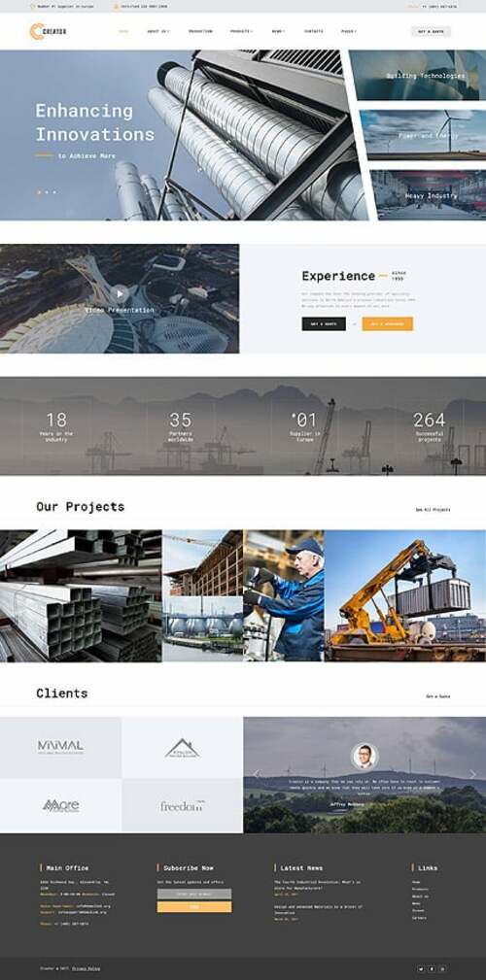The height and width of the screenshot is (980, 486).
Task: Click Jeffrey's avatar photo in testimonial
Action: 364,756
